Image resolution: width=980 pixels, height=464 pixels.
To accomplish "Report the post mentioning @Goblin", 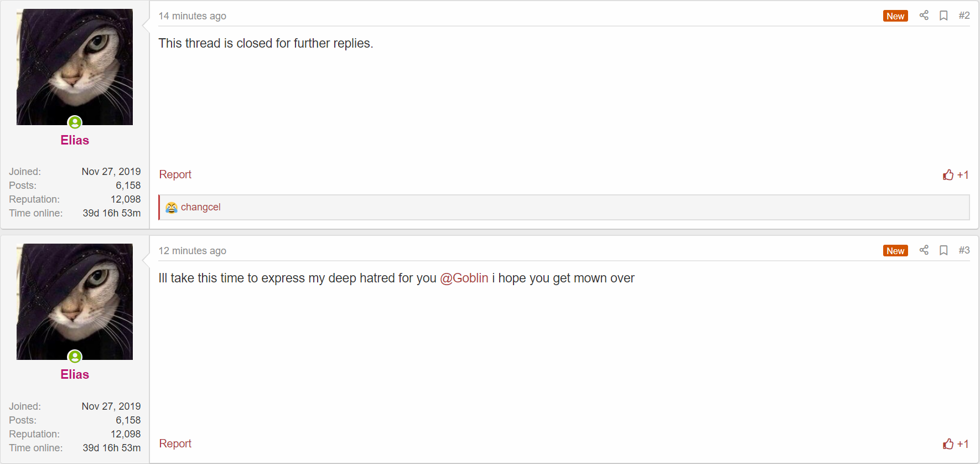I will (x=175, y=444).
